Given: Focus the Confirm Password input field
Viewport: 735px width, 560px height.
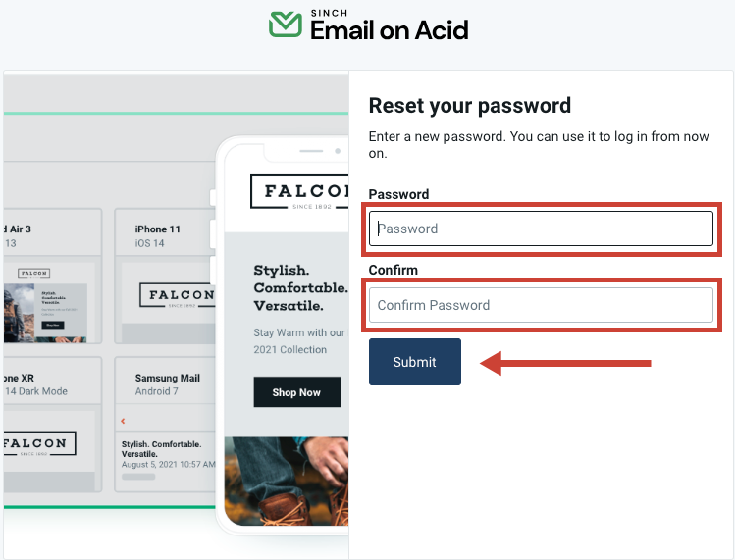Looking at the screenshot, I should point(541,305).
